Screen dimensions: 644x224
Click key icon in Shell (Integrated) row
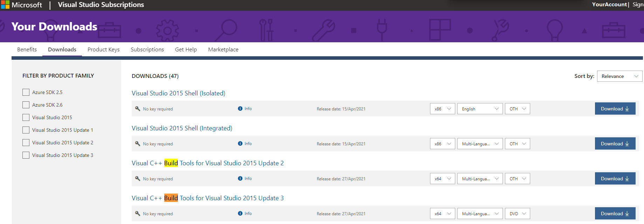(x=138, y=144)
